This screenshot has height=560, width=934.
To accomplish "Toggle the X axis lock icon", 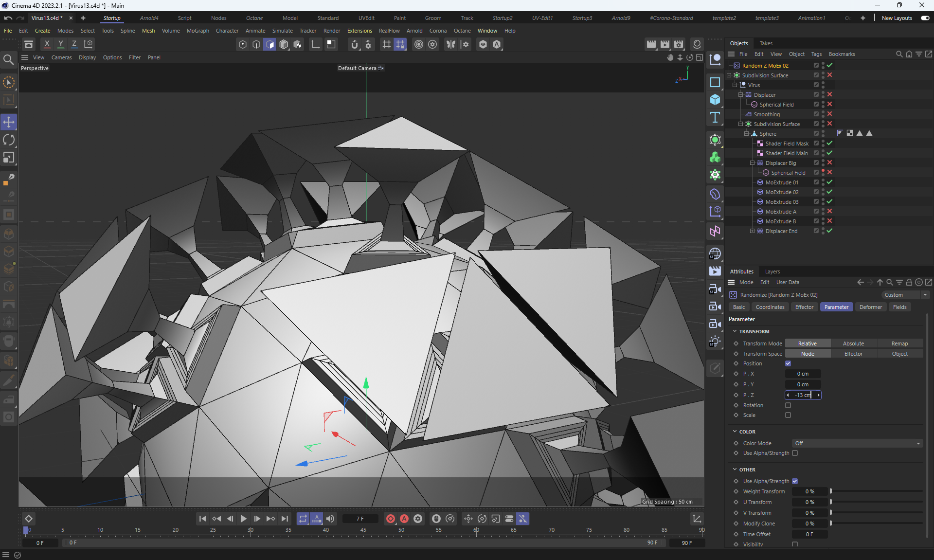I will 47,44.
